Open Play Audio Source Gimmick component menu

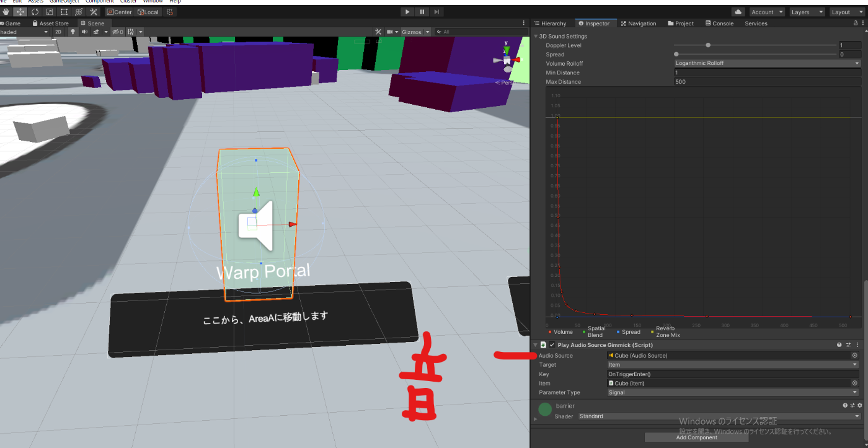click(x=858, y=345)
